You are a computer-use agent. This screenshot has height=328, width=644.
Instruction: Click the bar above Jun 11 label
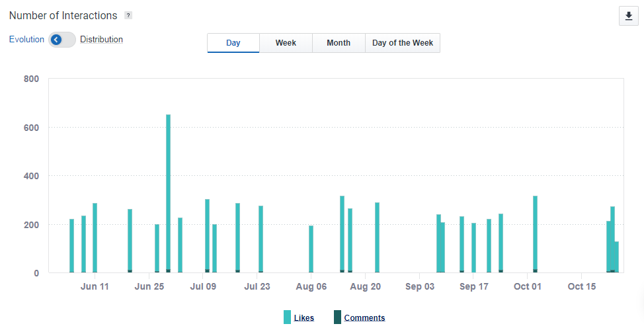[x=95, y=238]
